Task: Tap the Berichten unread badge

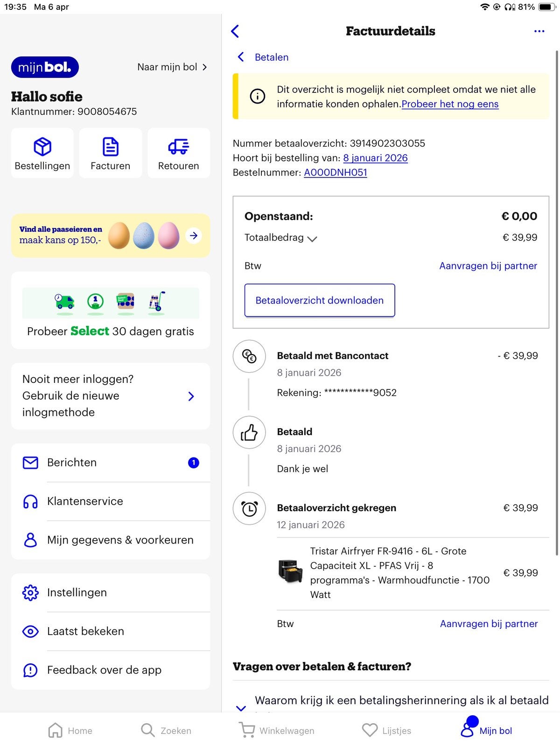Action: point(193,463)
